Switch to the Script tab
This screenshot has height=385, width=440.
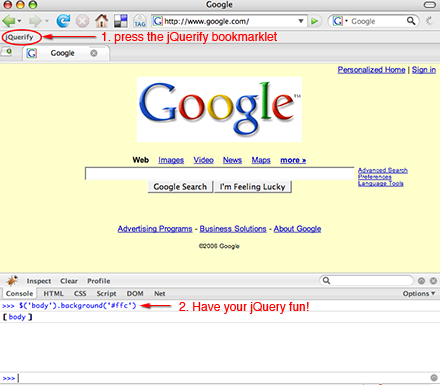(x=106, y=294)
